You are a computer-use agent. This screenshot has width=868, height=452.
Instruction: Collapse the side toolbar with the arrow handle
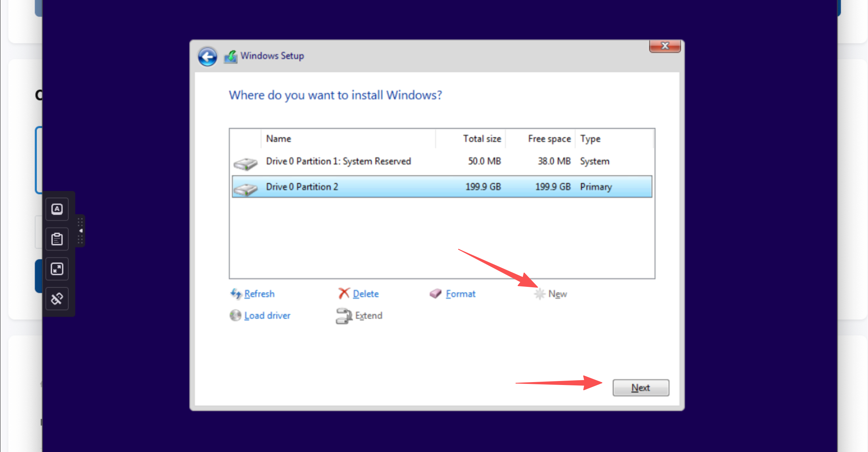point(80,231)
